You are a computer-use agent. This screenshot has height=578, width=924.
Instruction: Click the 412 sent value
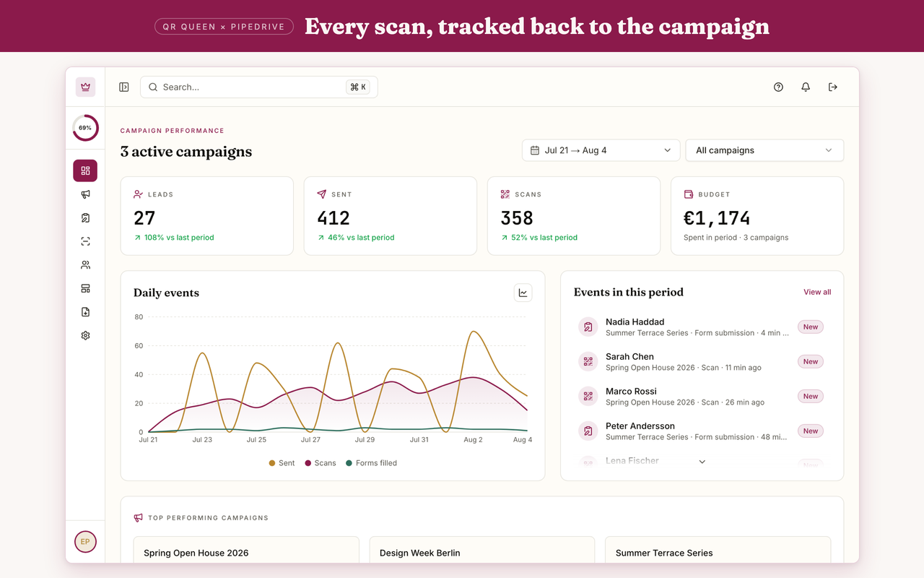pos(334,218)
